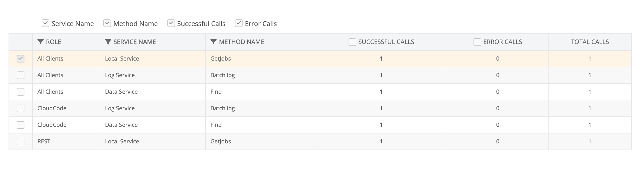The width and height of the screenshot is (644, 177).
Task: Click the TOTAL CALLS column header
Action: coord(590,42)
